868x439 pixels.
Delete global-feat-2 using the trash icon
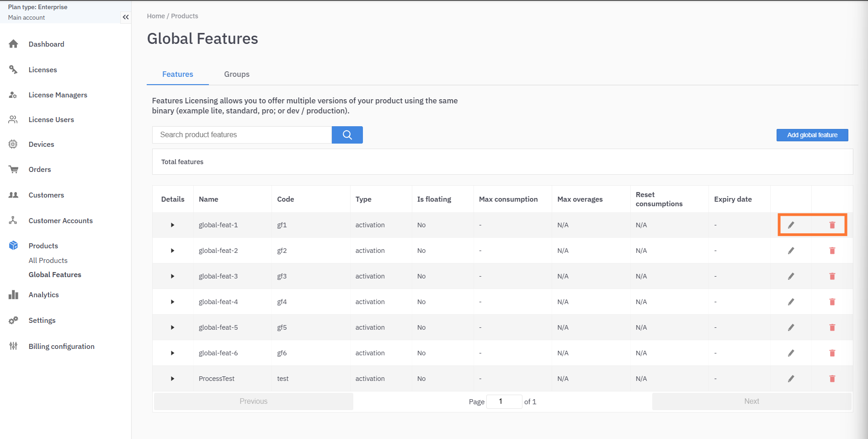pyautogui.click(x=832, y=251)
